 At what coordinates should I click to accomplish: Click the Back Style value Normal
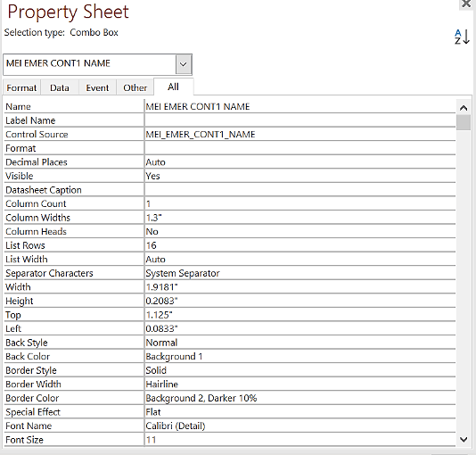tap(300, 343)
